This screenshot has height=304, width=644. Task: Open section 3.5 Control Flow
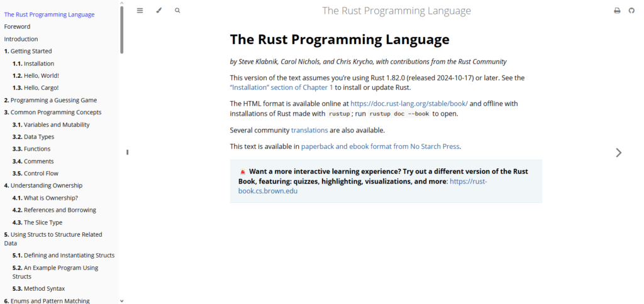35,173
